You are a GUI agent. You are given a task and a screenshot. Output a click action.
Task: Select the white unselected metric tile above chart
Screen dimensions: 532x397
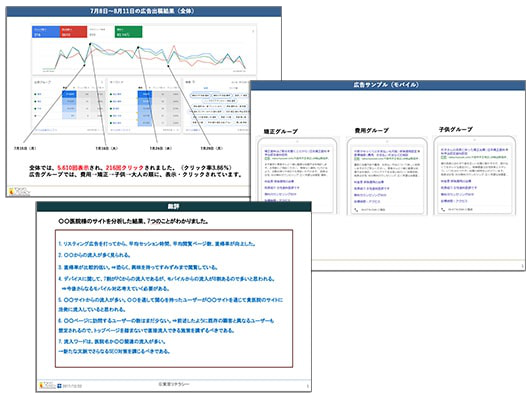[101, 32]
